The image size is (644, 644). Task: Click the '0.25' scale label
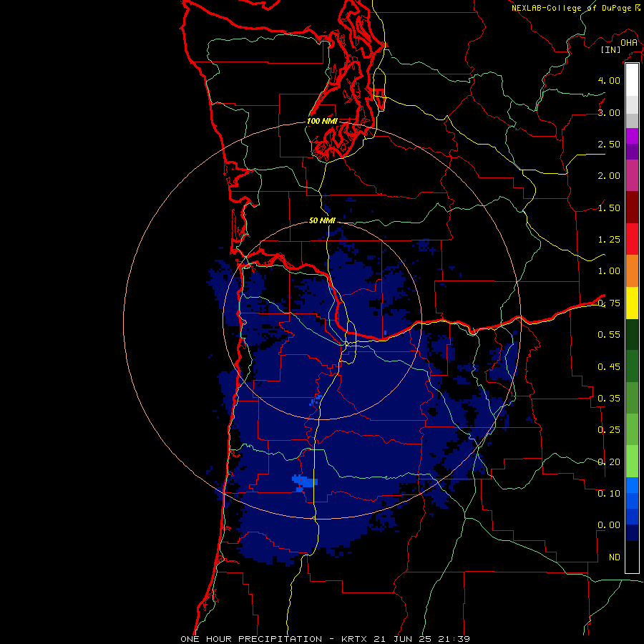[609, 430]
